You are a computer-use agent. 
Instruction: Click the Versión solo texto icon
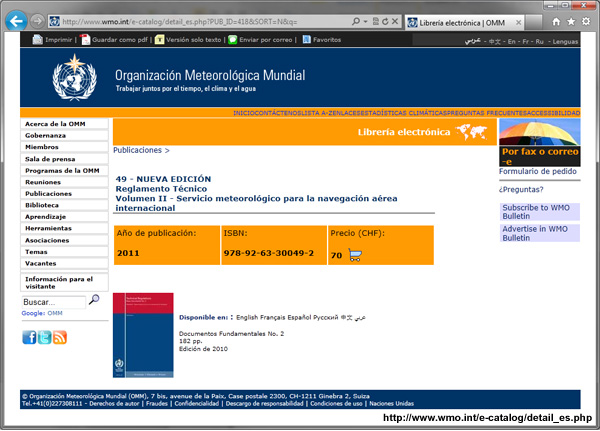point(160,39)
